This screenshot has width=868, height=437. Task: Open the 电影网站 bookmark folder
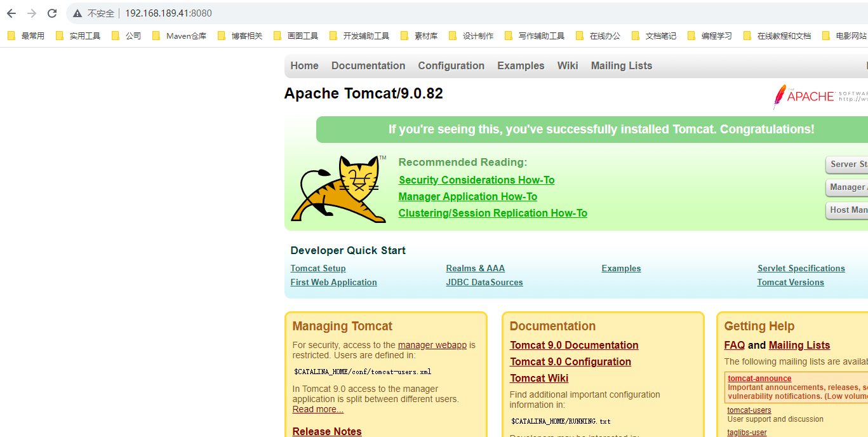click(845, 36)
